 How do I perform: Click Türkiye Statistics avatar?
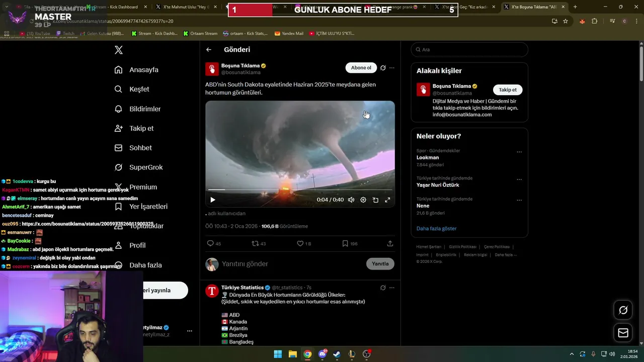[x=212, y=291]
